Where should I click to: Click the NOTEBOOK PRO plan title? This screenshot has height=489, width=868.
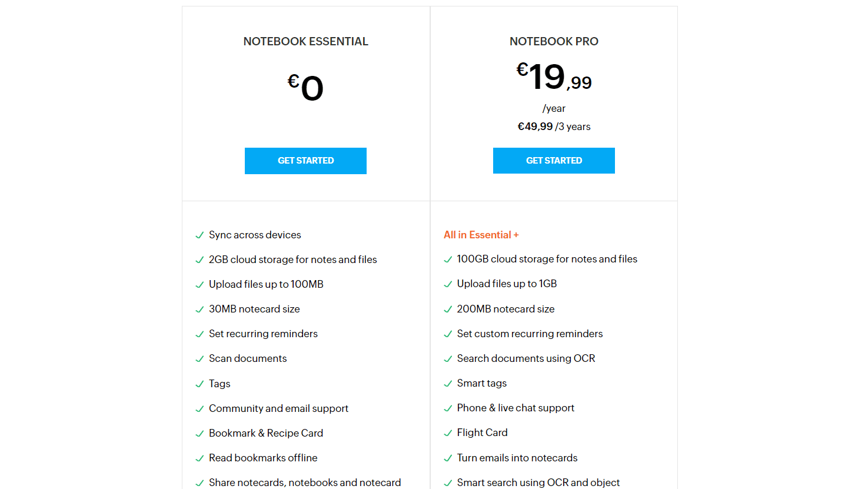tap(554, 41)
